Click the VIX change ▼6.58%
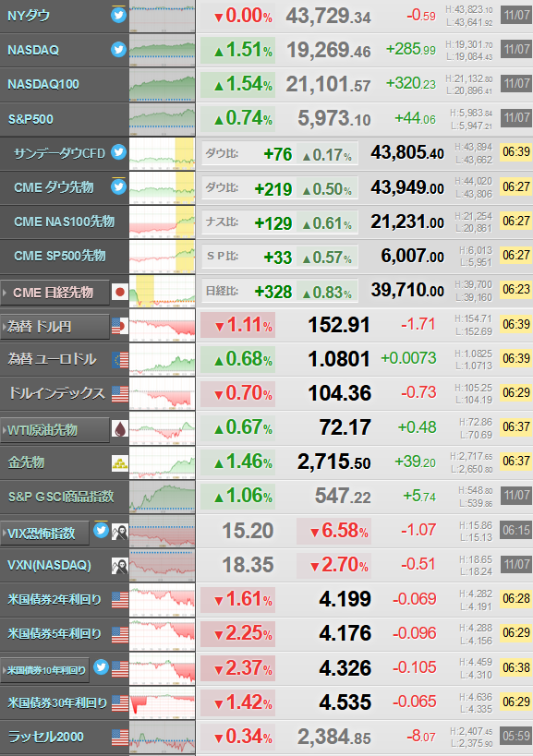 (333, 532)
